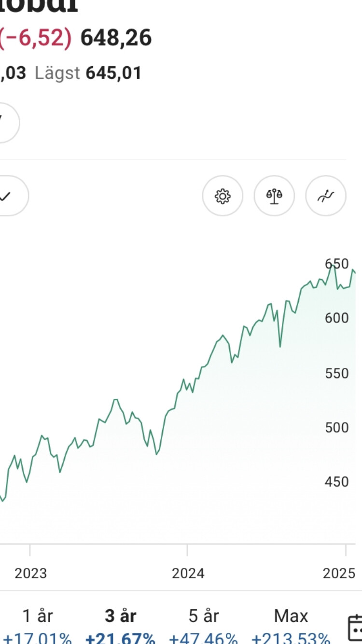Open chart settings gear icon
The image size is (362, 644).
(x=223, y=196)
